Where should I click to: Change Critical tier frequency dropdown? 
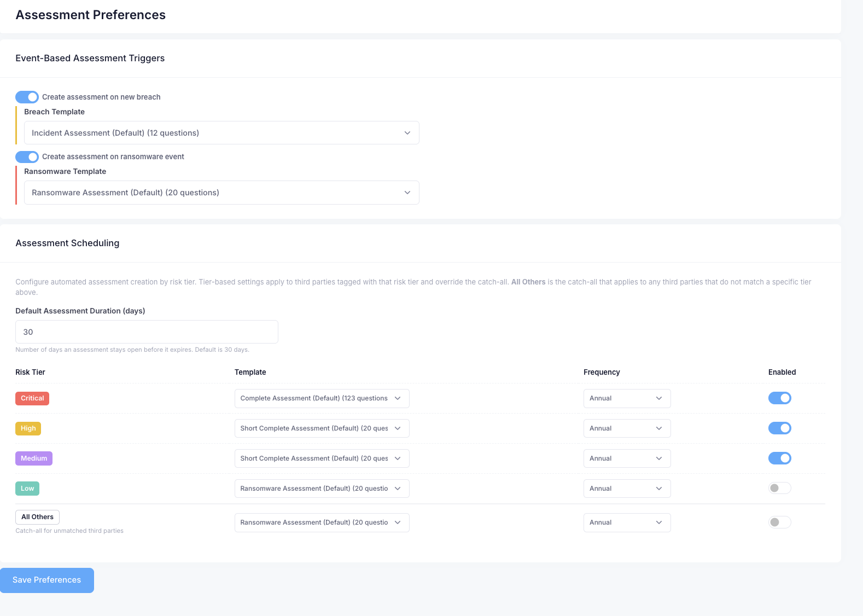627,398
